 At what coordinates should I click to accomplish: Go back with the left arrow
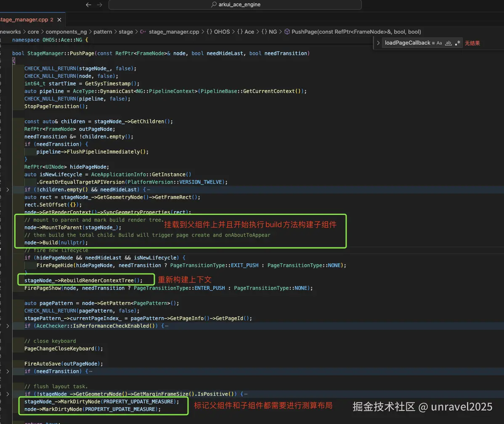(88, 5)
